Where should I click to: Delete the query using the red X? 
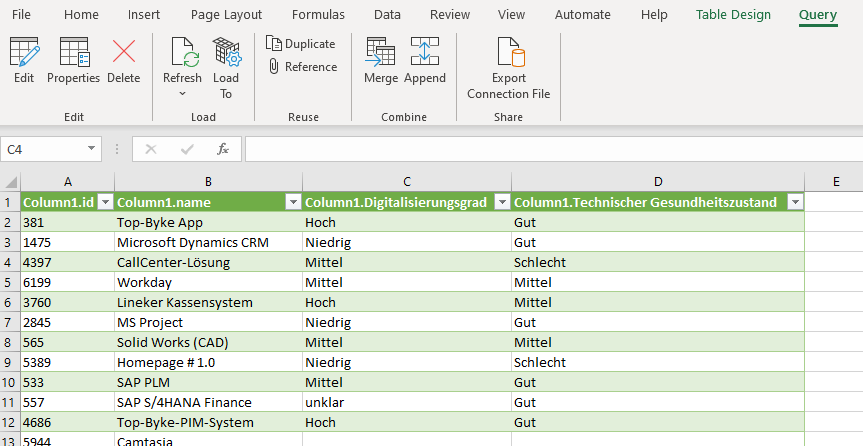click(x=124, y=52)
